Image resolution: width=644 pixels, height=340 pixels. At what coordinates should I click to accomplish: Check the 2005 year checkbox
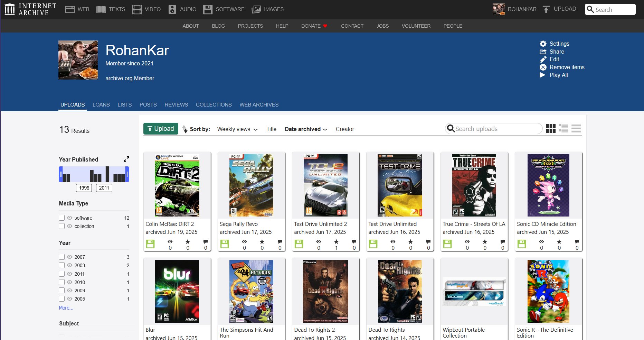point(62,299)
